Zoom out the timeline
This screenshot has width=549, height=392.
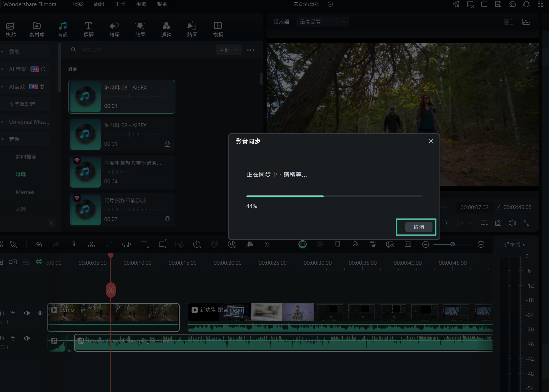pyautogui.click(x=426, y=244)
